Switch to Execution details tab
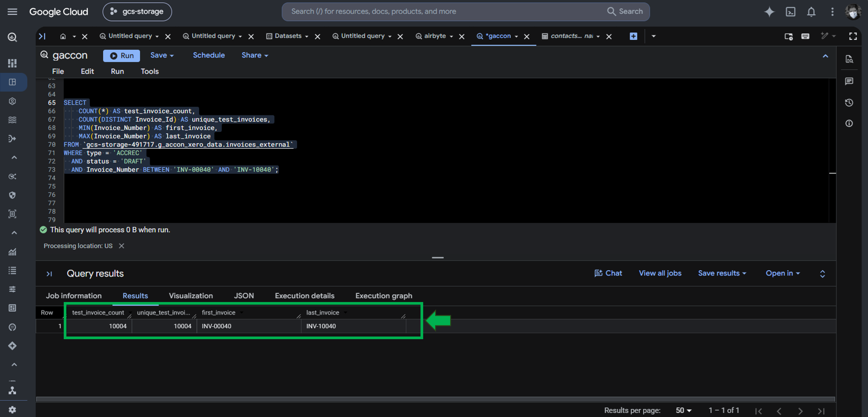868x417 pixels. tap(305, 296)
